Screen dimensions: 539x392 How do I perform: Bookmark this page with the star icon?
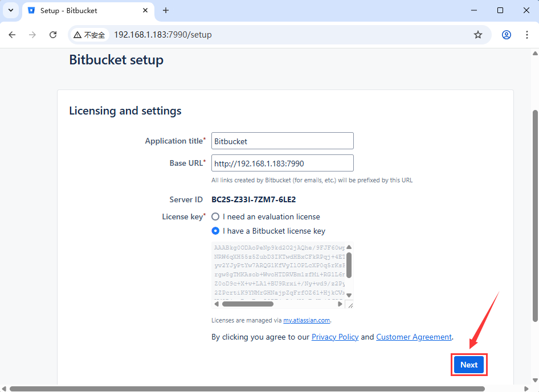[478, 35]
